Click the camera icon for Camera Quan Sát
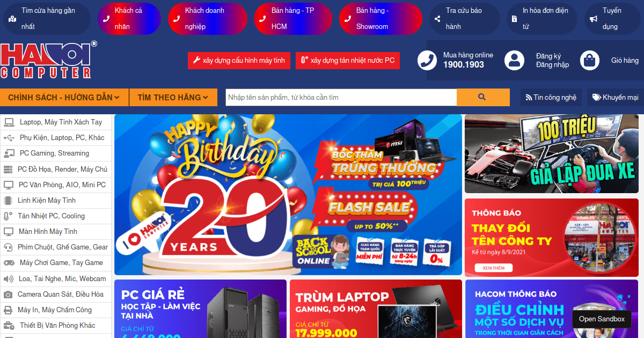The height and width of the screenshot is (338, 644). 9,295
